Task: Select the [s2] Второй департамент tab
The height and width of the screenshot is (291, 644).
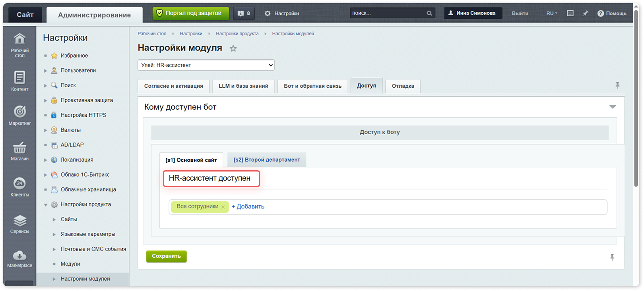Action: [267, 160]
